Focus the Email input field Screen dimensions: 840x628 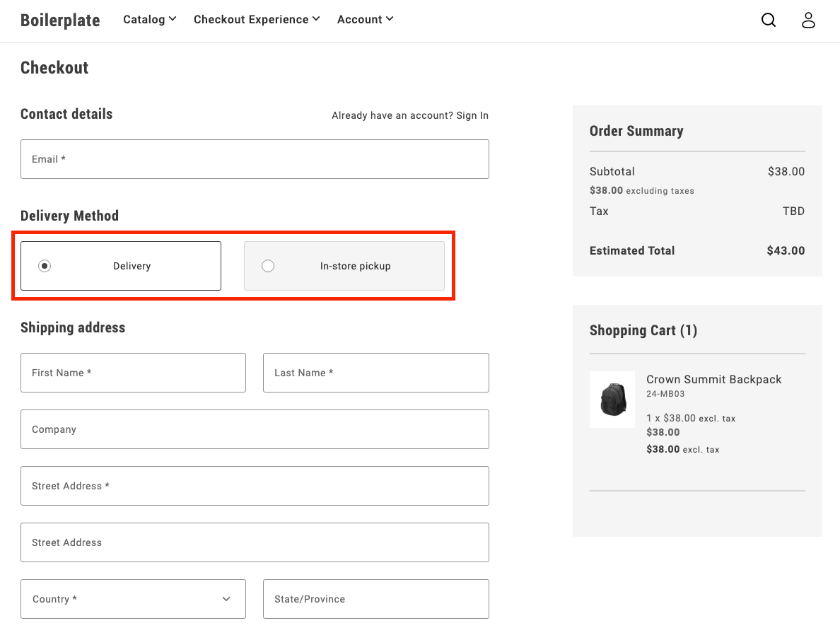[x=255, y=159]
